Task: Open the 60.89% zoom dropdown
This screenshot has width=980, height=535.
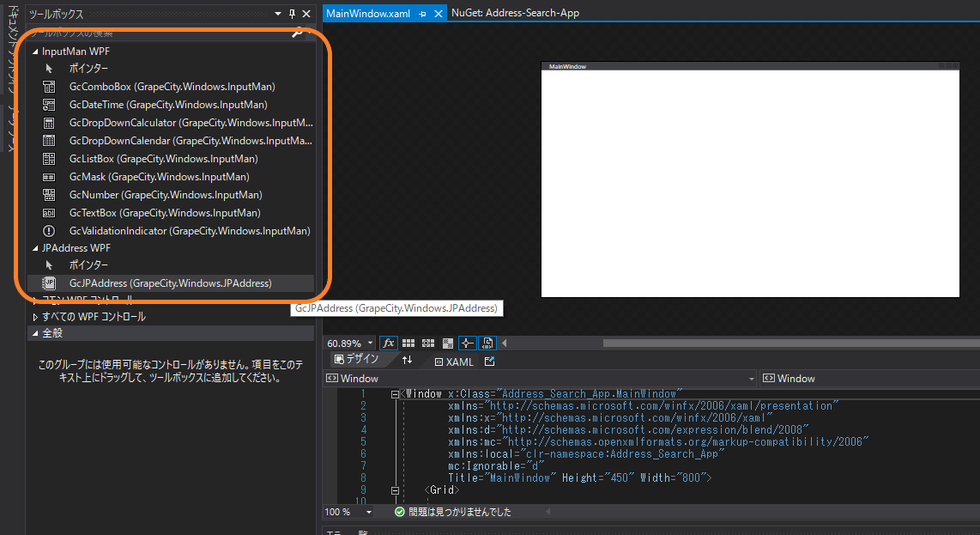Action: [x=370, y=343]
